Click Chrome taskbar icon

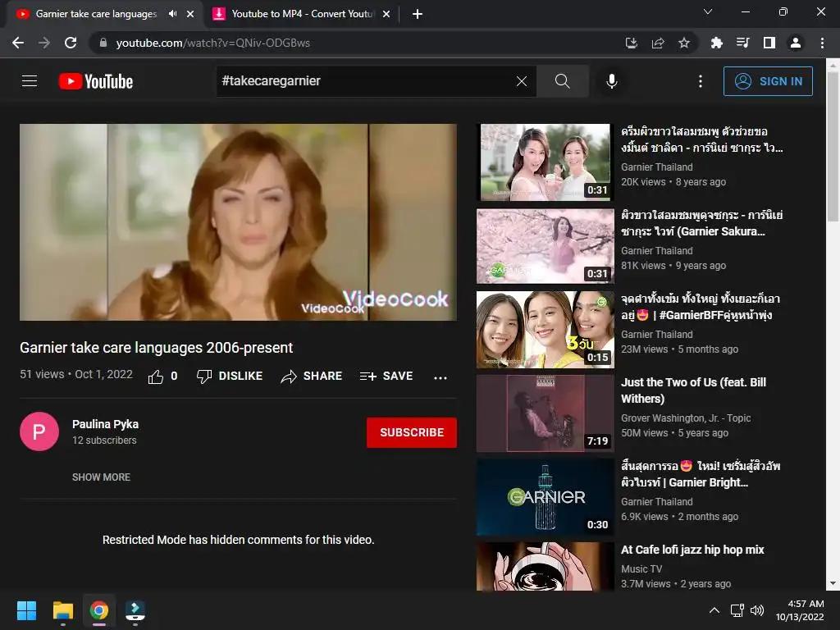click(99, 610)
